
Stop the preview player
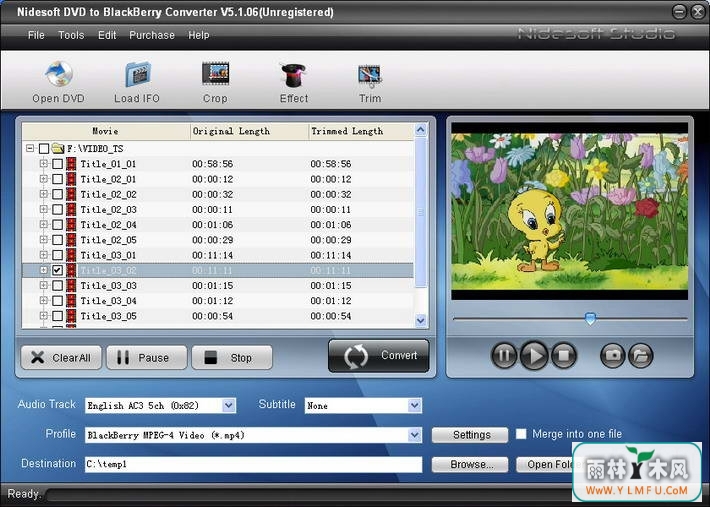[x=564, y=355]
